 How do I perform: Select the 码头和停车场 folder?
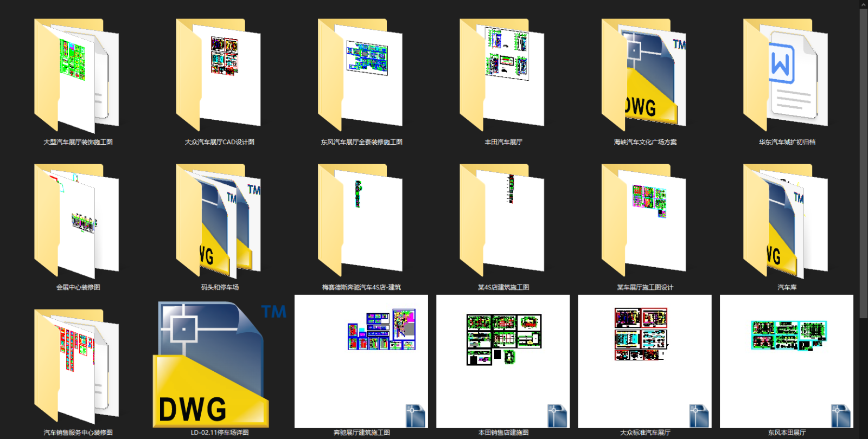pos(218,221)
